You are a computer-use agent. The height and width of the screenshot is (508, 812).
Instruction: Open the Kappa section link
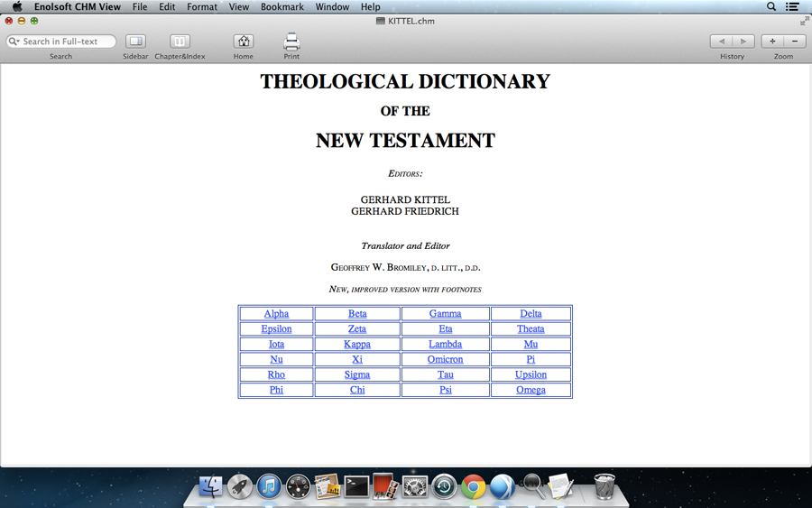click(x=357, y=345)
